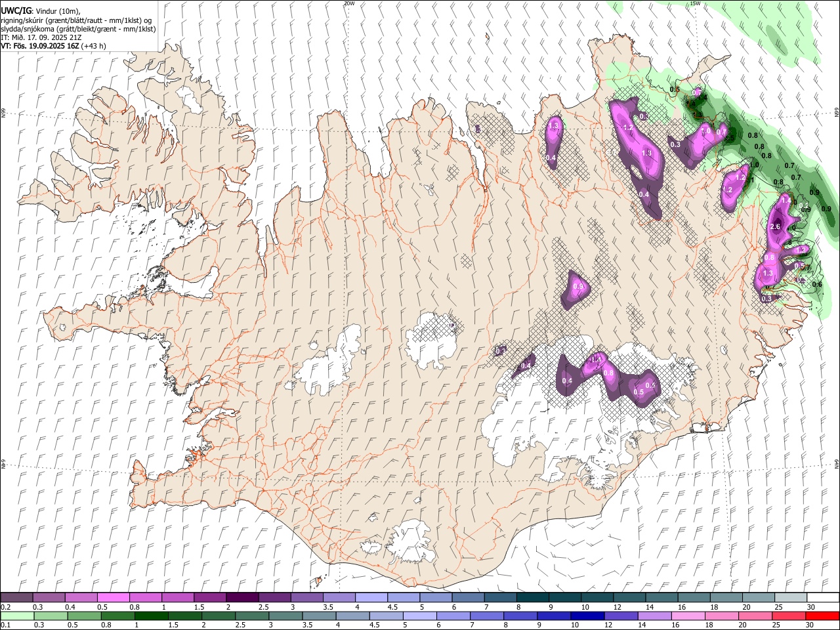Image resolution: width=840 pixels, height=630 pixels.
Task: Click the snow legend swatch labeled 0.2
Action: pyautogui.click(x=16, y=598)
